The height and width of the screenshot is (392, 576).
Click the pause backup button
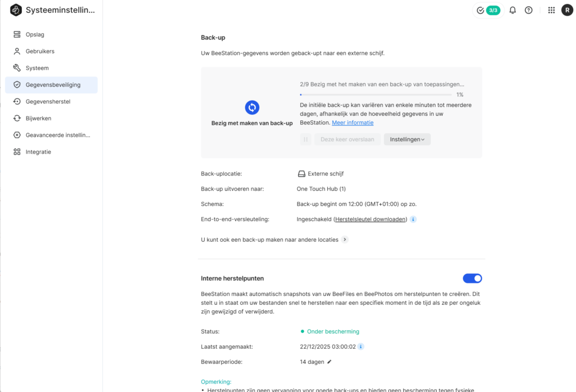tap(305, 139)
